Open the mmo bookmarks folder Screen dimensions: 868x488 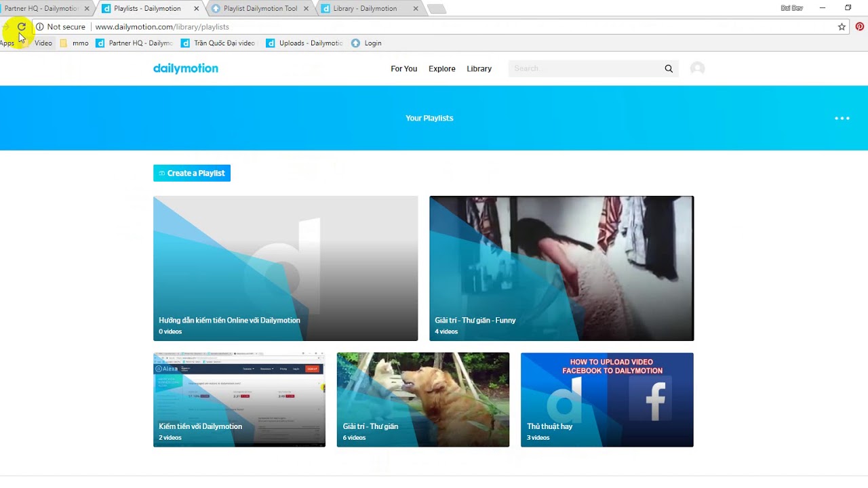(x=75, y=43)
